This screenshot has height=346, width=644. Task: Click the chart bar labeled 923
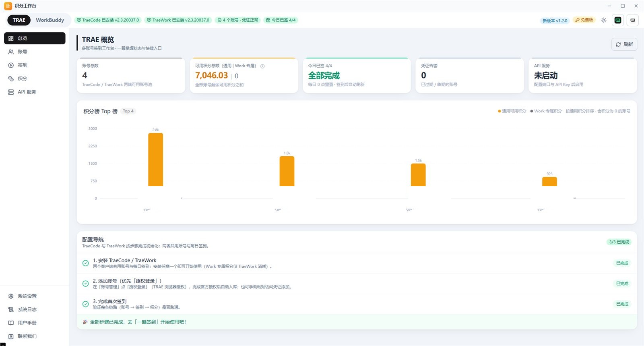tap(549, 182)
